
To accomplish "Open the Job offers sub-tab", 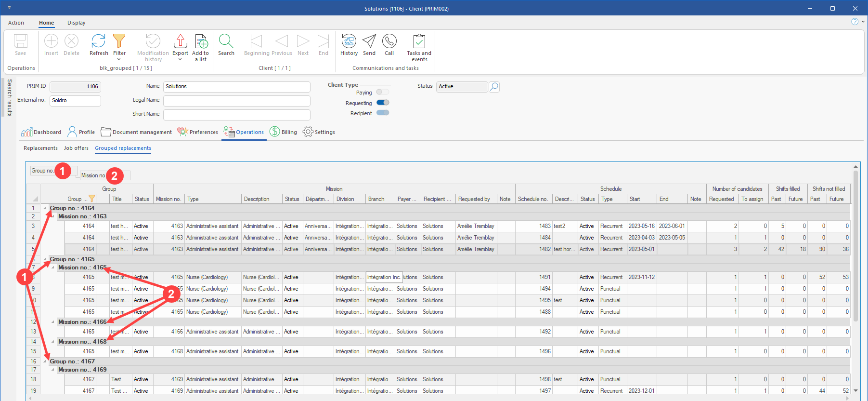I will click(76, 148).
